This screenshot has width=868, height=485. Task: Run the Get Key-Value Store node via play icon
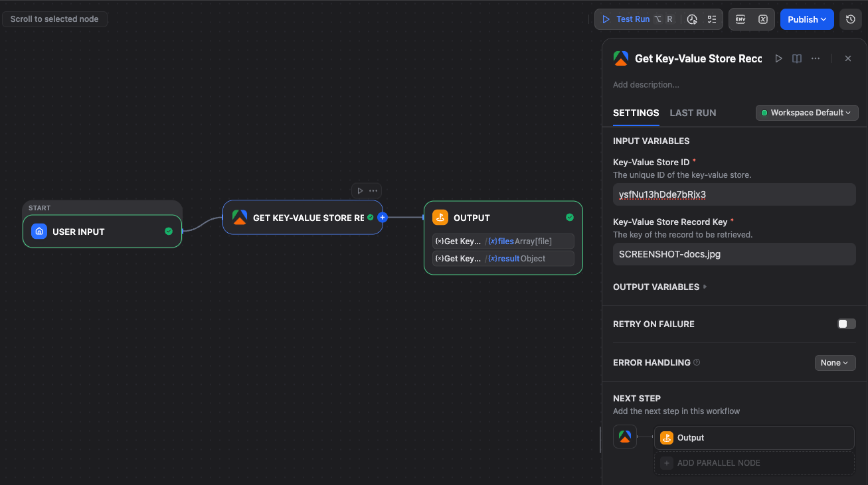point(778,58)
